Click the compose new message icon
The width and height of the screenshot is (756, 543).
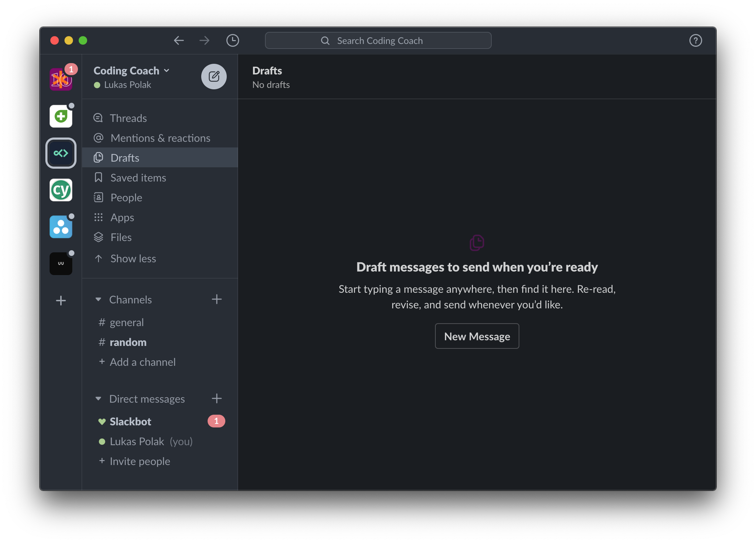tap(214, 77)
